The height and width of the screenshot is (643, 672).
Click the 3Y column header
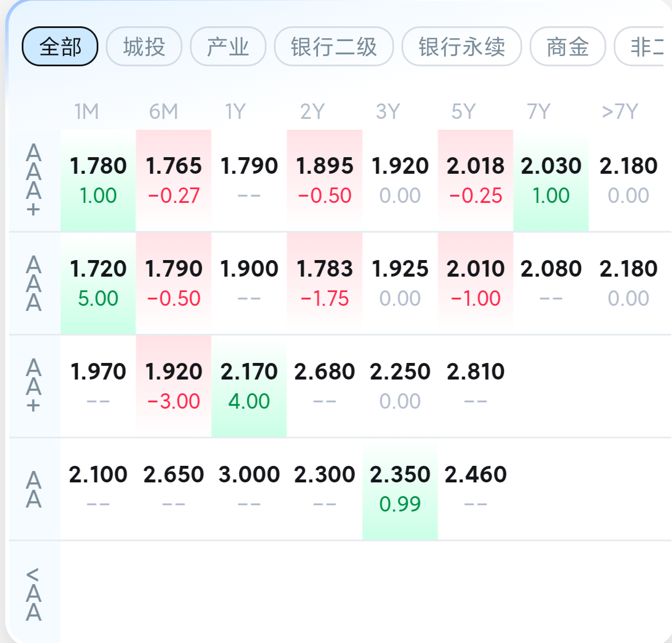click(388, 111)
